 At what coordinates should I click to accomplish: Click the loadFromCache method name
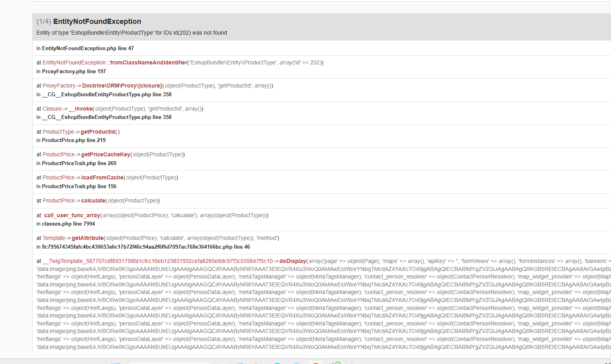tap(102, 177)
